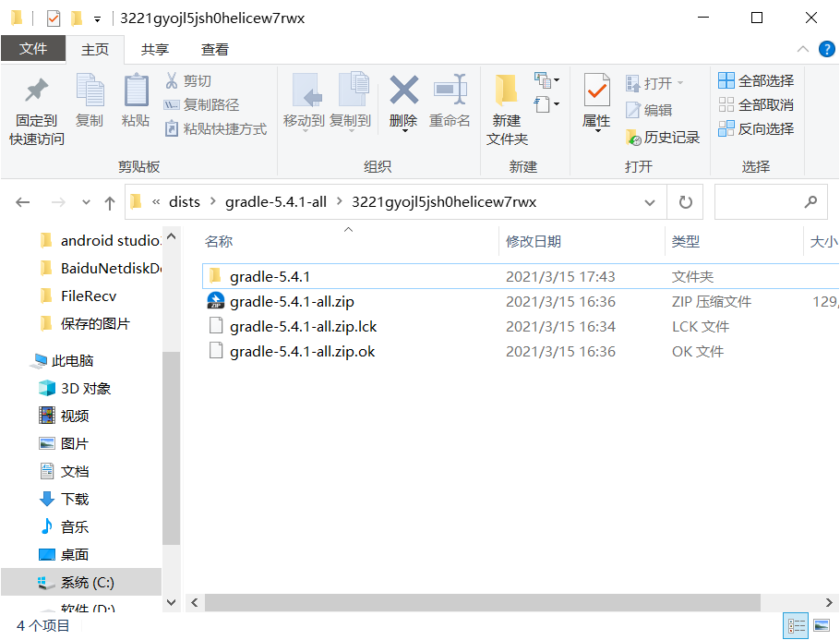Viewport: 840px width, 640px height.
Task: Click inside the search box
Action: (766, 201)
